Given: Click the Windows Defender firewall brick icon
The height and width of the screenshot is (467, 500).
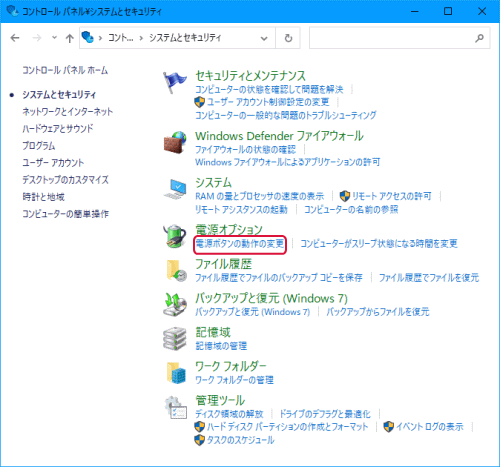Looking at the screenshot, I should [x=175, y=142].
